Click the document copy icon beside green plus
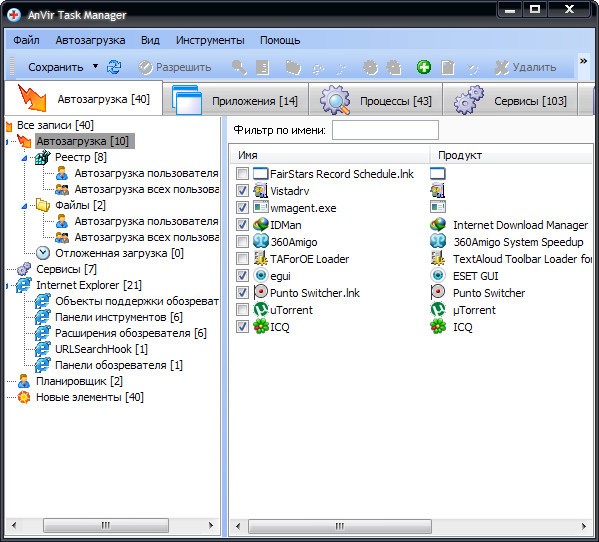Viewport: 599px width, 542px height. tap(448, 68)
